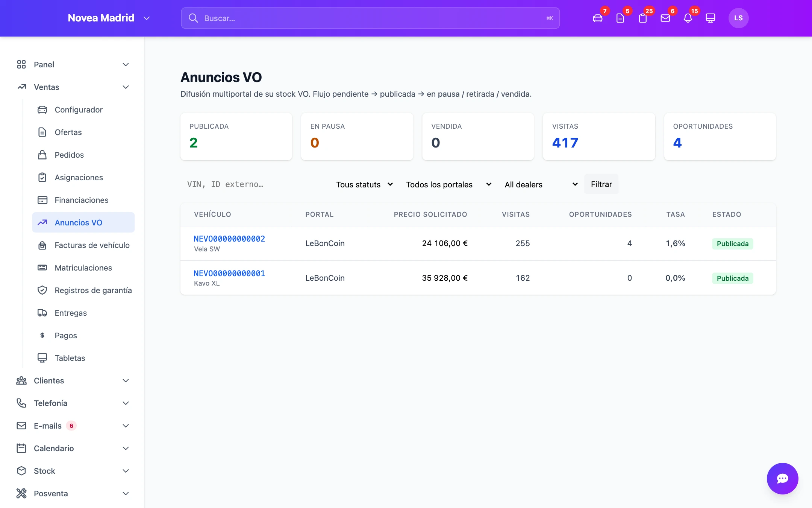812x508 pixels.
Task: Click the Publicada stat card
Action: (236, 137)
